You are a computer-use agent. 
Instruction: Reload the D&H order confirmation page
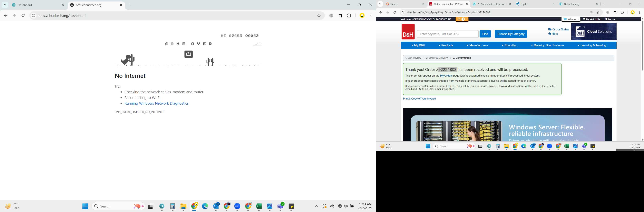[395, 12]
